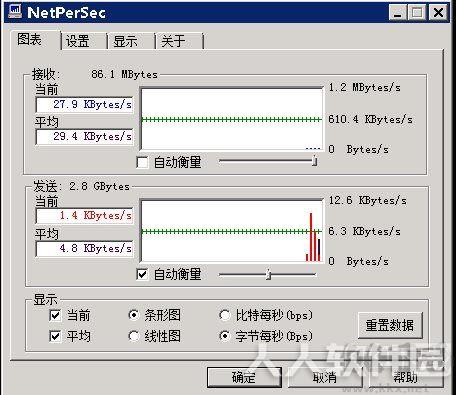Click the 610.4 KBytes/s scale label
The width and height of the screenshot is (456, 395).
pyautogui.click(x=370, y=119)
